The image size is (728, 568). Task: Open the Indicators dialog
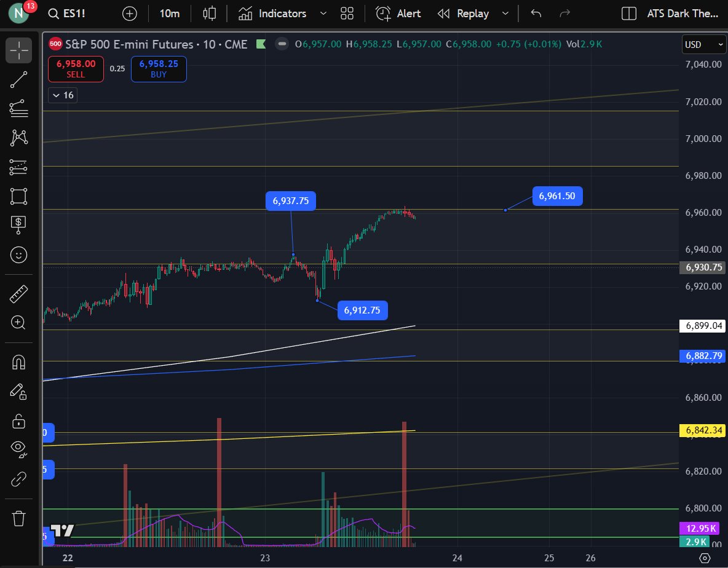[272, 14]
